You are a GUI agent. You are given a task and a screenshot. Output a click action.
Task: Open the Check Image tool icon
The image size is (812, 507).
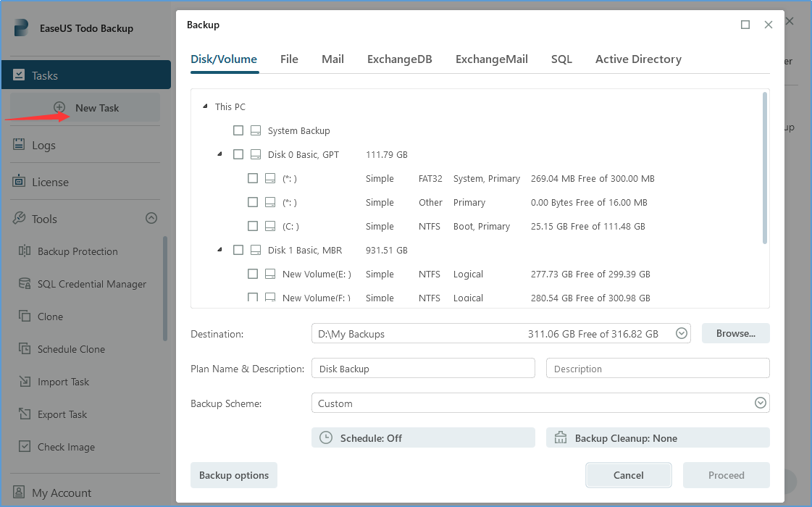pos(25,447)
